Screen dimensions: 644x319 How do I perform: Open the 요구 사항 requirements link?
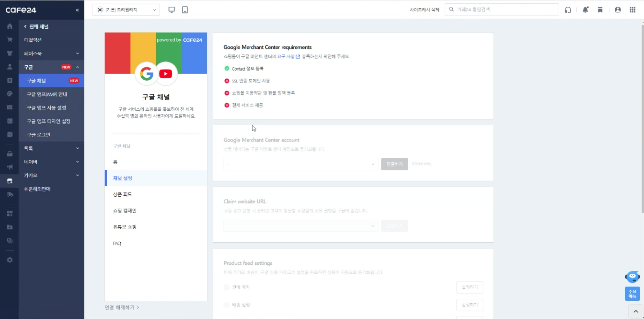[288, 56]
